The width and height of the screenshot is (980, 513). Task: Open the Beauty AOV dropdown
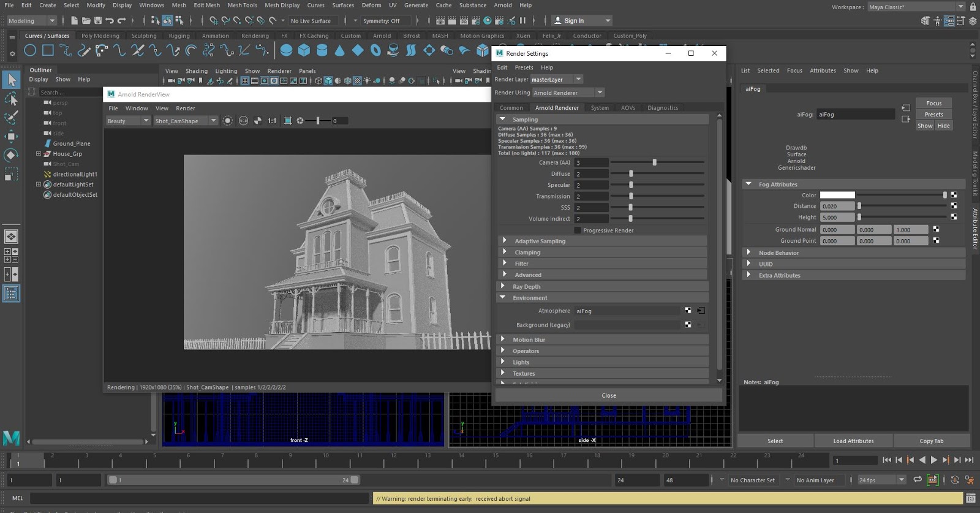pyautogui.click(x=128, y=121)
